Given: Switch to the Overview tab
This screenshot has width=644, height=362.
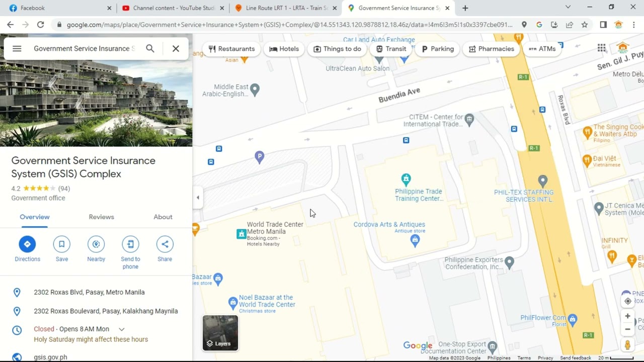Looking at the screenshot, I should pos(35,217).
